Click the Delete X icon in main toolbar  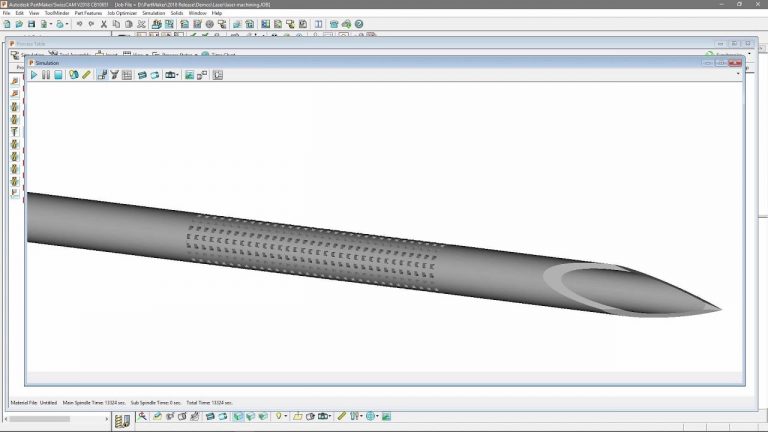141,24
